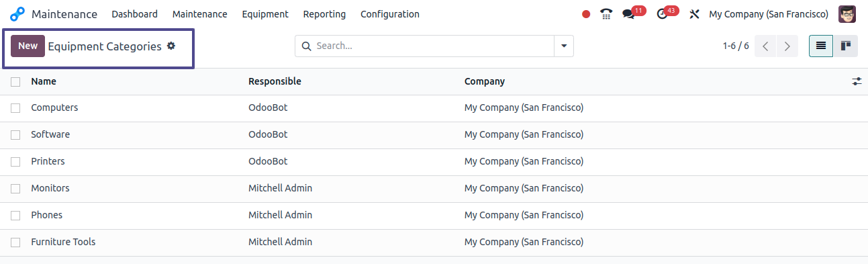Open the Computers category
This screenshot has height=264, width=868.
pos(54,107)
